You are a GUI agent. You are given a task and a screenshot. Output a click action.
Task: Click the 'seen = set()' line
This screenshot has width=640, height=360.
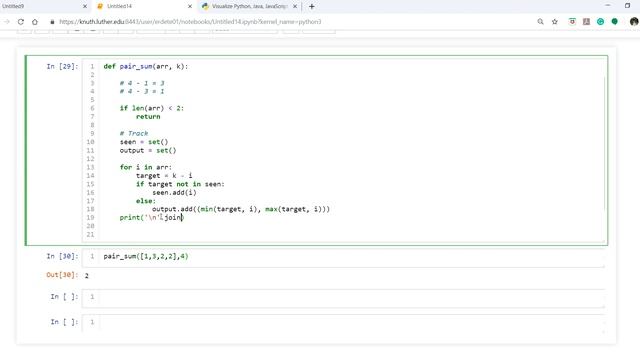[x=144, y=142]
